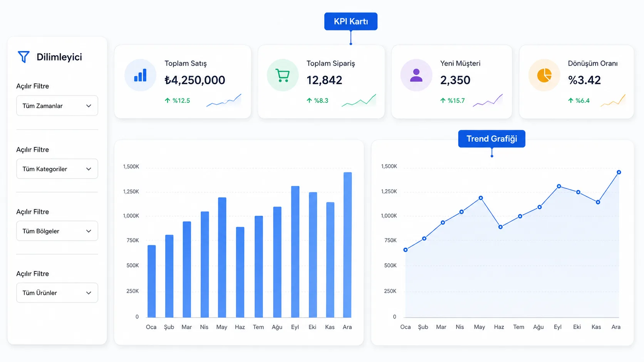Viewport: 644px width, 362px height.
Task: Click the Ağu label on trend chart axis
Action: [x=538, y=327]
